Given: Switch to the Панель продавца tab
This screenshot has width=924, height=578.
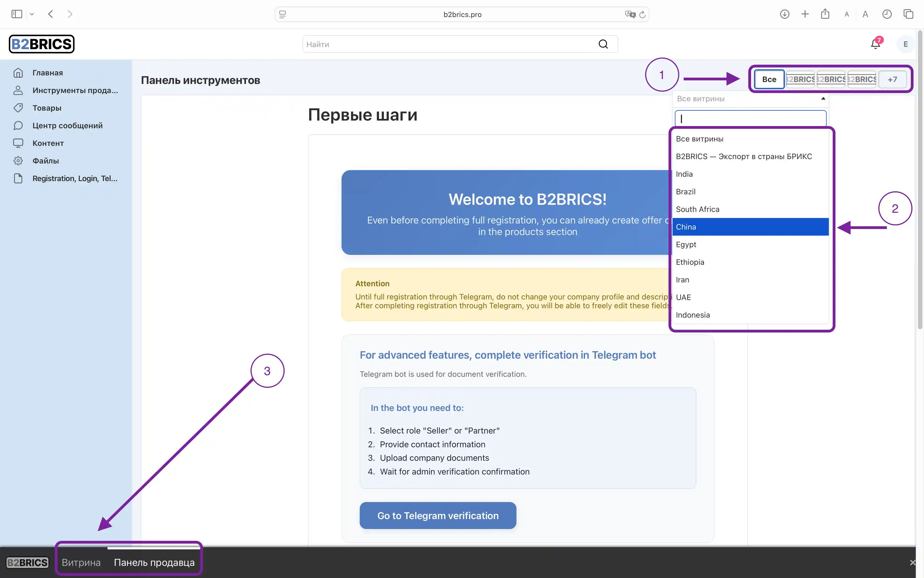Looking at the screenshot, I should [154, 562].
